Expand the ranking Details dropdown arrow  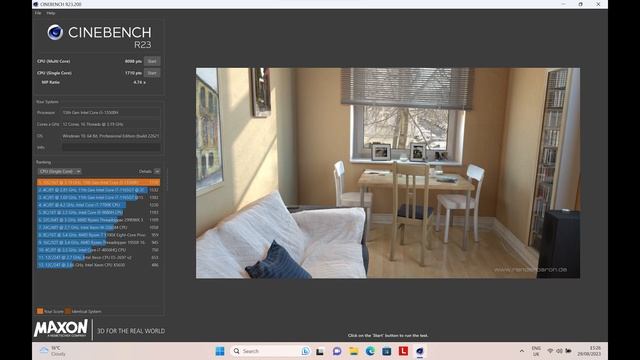tap(157, 171)
